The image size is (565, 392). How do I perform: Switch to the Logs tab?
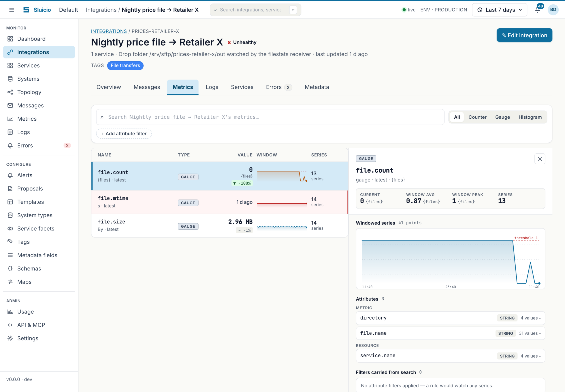(212, 87)
